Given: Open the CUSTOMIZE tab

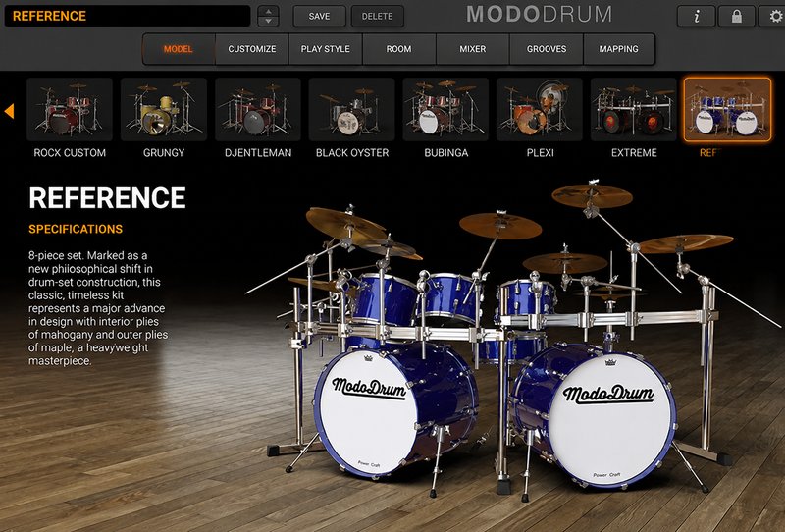Looking at the screenshot, I should (x=252, y=49).
